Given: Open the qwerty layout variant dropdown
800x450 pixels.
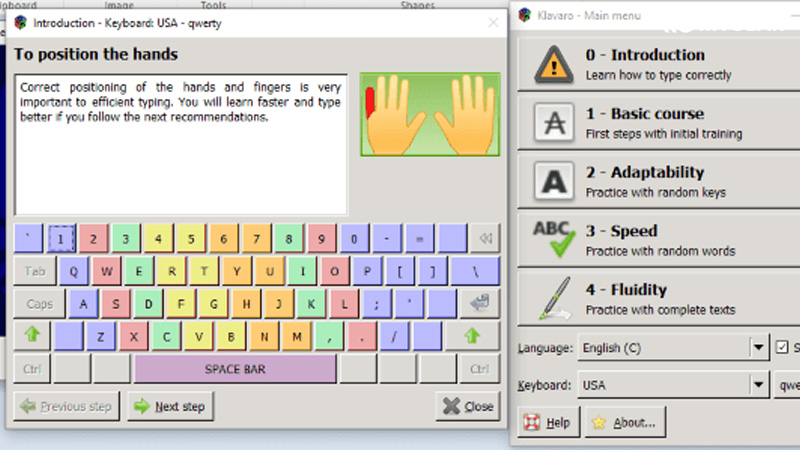Looking at the screenshot, I should tap(787, 384).
